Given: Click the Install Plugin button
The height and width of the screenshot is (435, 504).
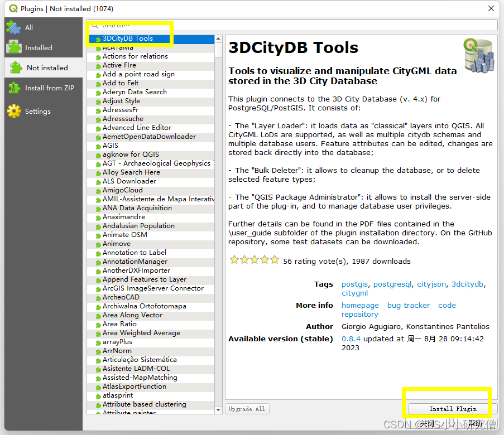Looking at the screenshot, I should click(x=453, y=409).
